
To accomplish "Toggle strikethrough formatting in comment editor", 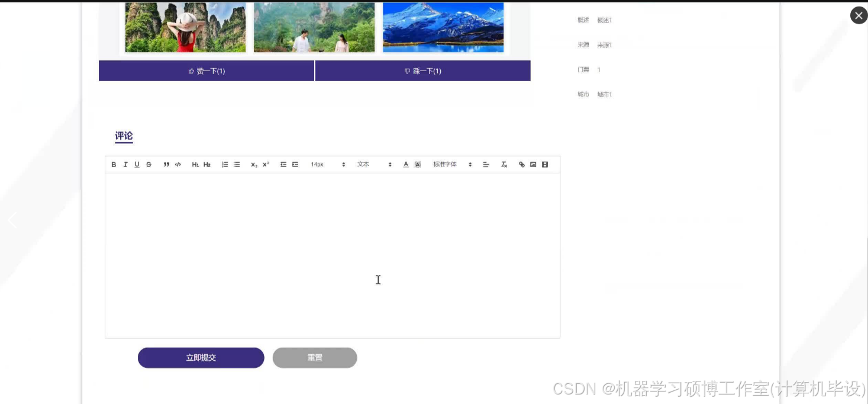I will pos(149,165).
